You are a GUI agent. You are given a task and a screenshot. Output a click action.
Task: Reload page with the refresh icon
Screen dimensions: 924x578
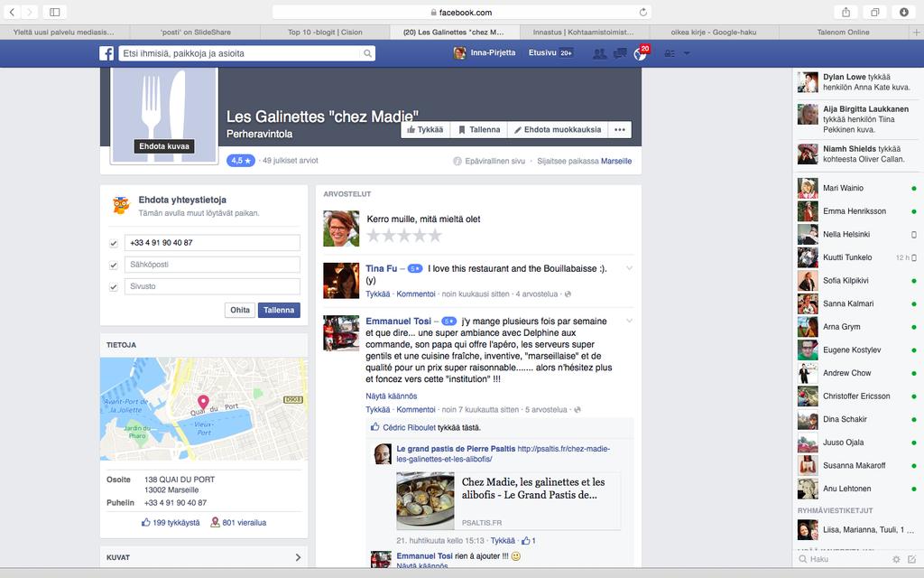(x=642, y=12)
